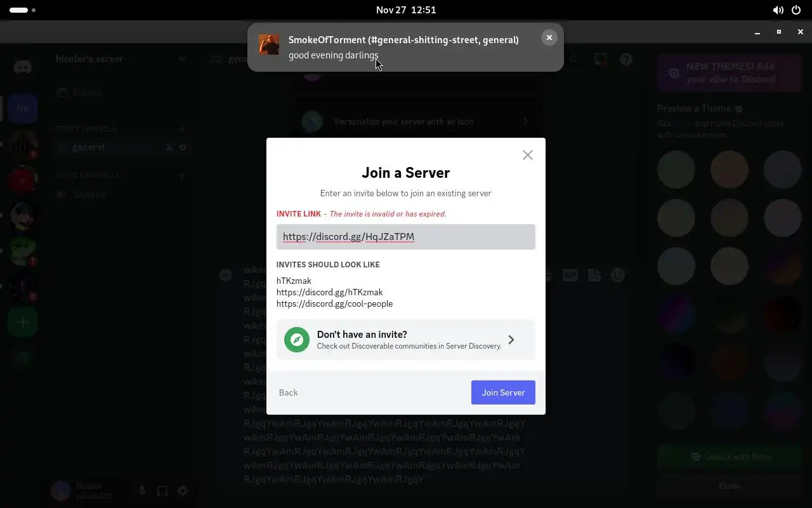Expand the hicolor's server dropdown header
The height and width of the screenshot is (508, 812).
coord(121,59)
